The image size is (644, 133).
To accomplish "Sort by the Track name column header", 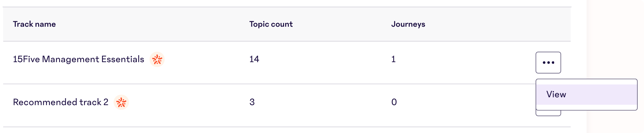I will (34, 24).
